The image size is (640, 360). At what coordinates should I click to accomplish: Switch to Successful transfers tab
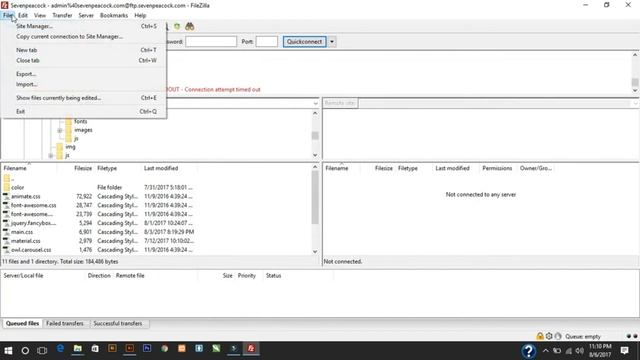click(x=118, y=323)
